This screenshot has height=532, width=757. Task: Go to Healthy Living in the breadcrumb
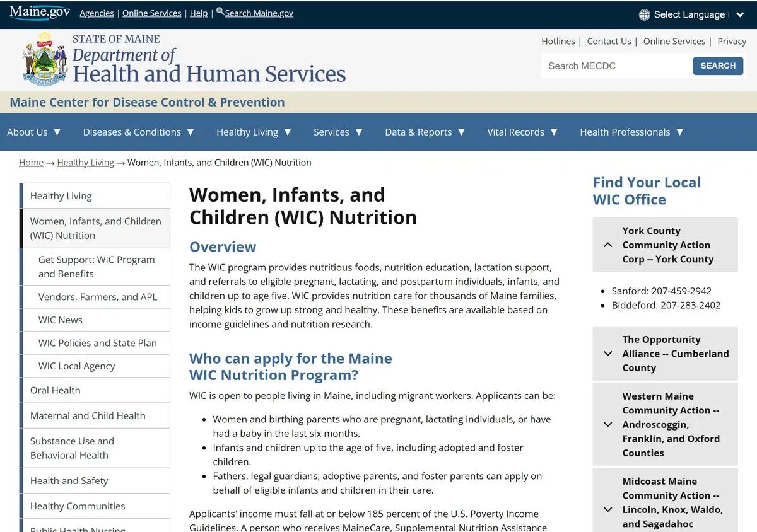85,162
